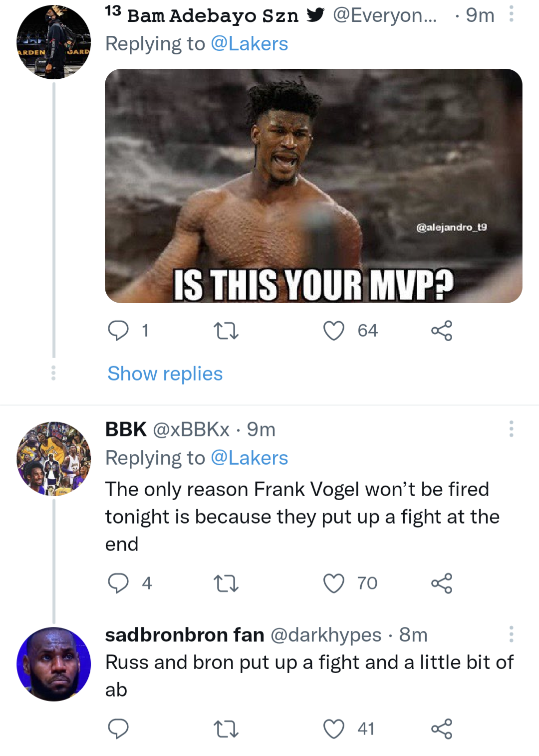539x756 pixels.
Task: Retweet BBK's Frank Vogel tweet
Action: [226, 583]
